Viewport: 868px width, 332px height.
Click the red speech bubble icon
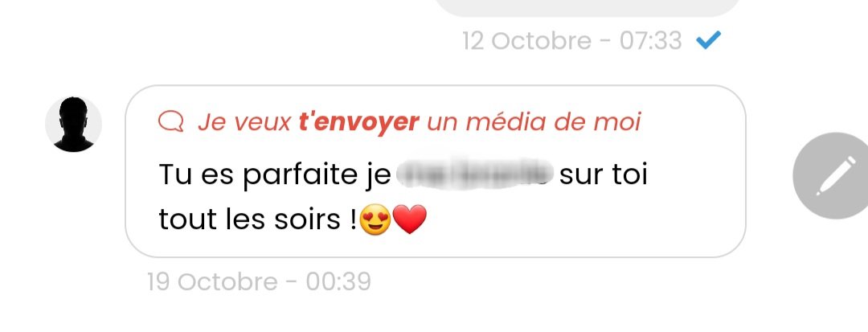pos(170,121)
